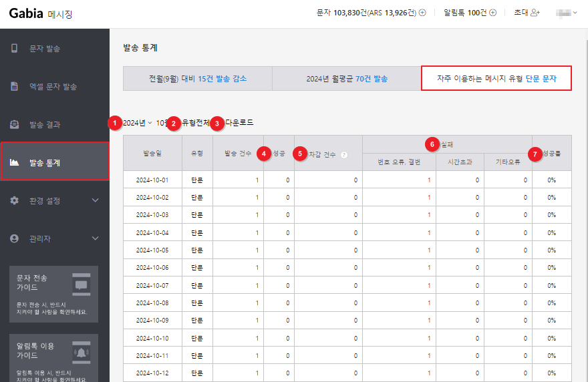The height and width of the screenshot is (382, 588).
Task: Open the user account dropdown at top right
Action: point(566,13)
